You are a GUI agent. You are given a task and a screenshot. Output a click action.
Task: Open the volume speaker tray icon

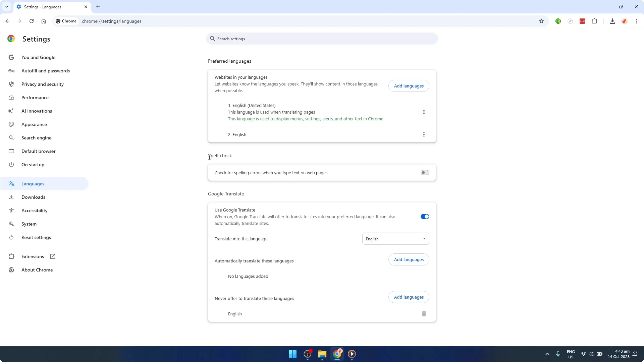[591, 354]
